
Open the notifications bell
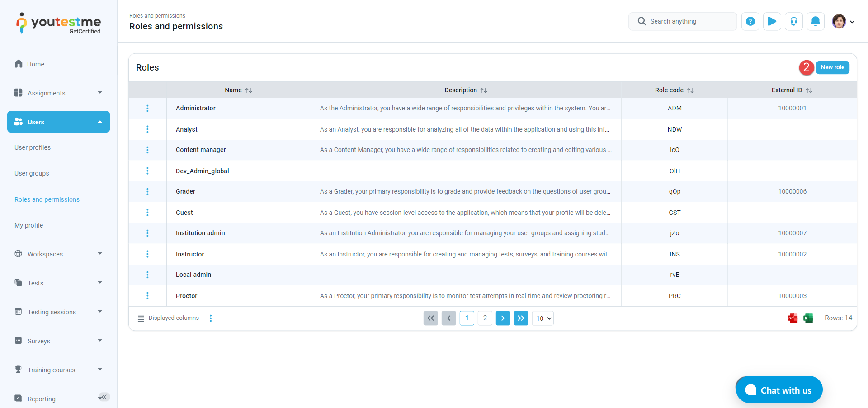click(x=815, y=21)
